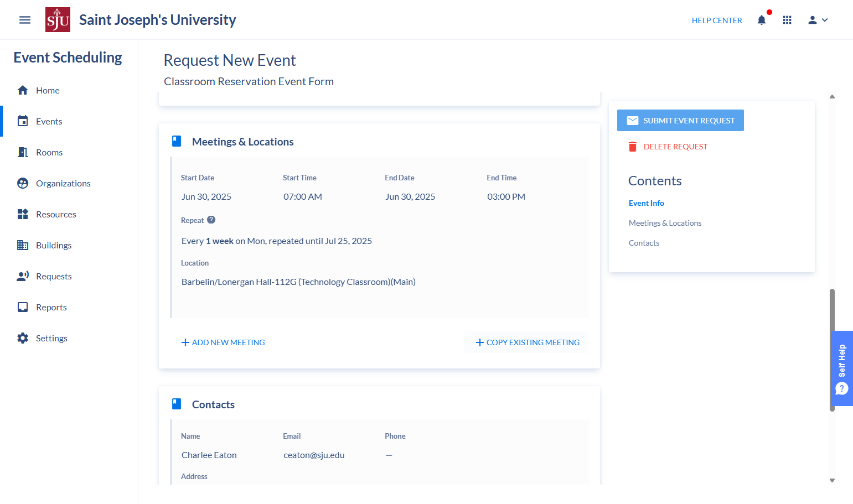Click Delete Request
The width and height of the screenshot is (853, 504).
[668, 147]
